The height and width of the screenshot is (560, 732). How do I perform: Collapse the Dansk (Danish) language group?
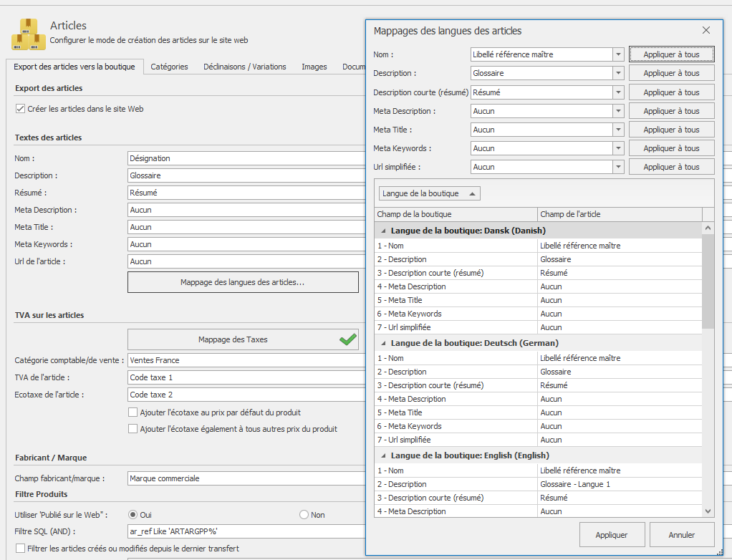tap(383, 231)
